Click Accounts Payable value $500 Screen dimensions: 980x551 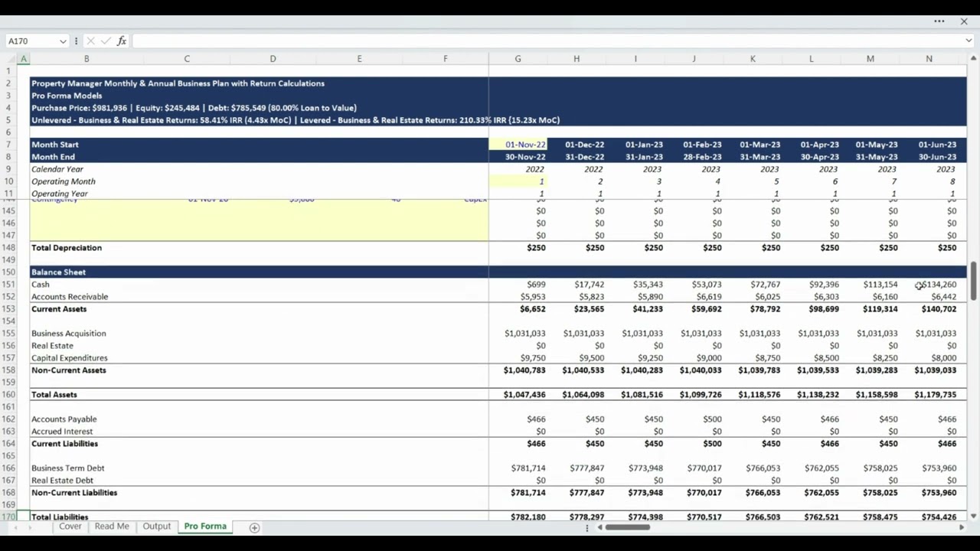point(710,419)
